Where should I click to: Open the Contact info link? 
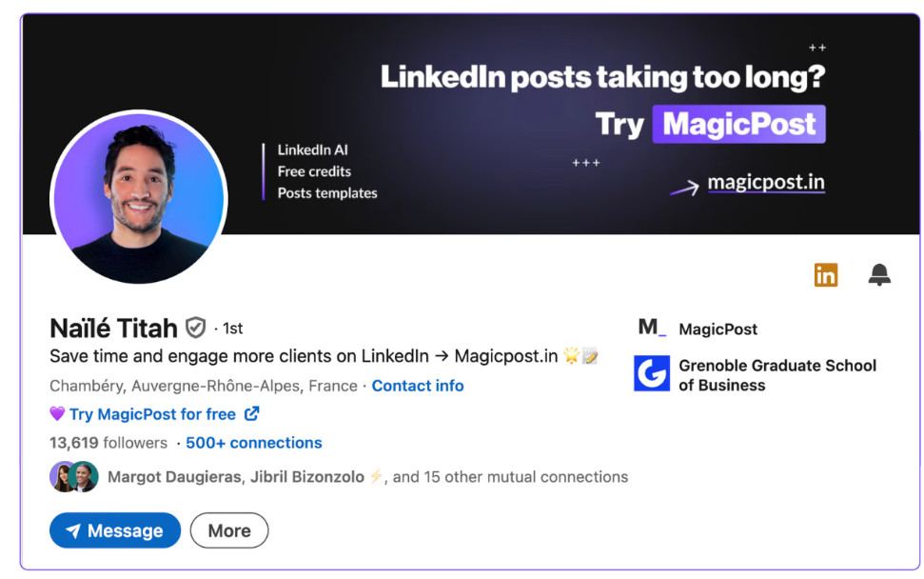click(x=418, y=386)
